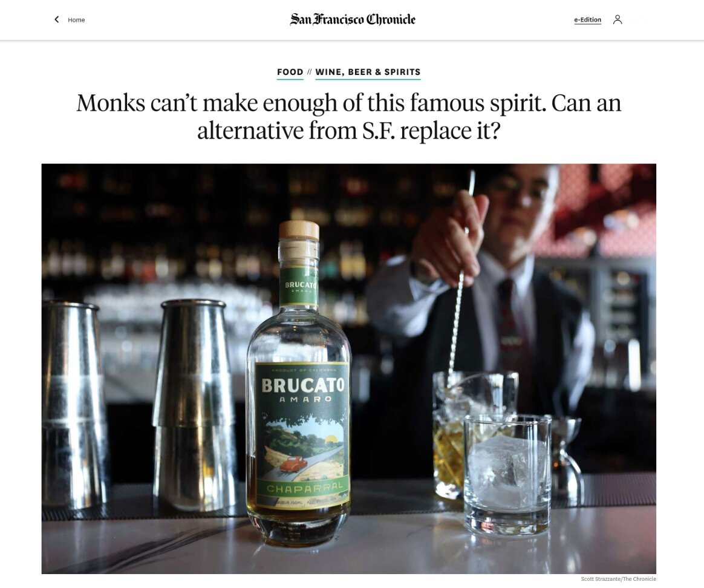Click the cork stopper on the bottle
The image size is (704, 588).
[299, 230]
